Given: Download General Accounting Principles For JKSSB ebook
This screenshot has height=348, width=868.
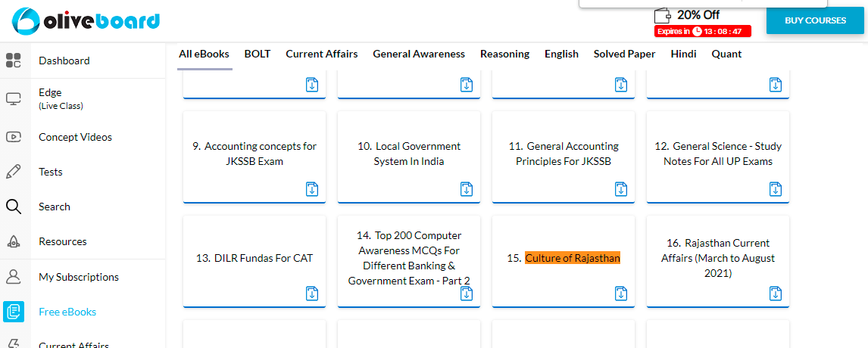Looking at the screenshot, I should pos(621,189).
